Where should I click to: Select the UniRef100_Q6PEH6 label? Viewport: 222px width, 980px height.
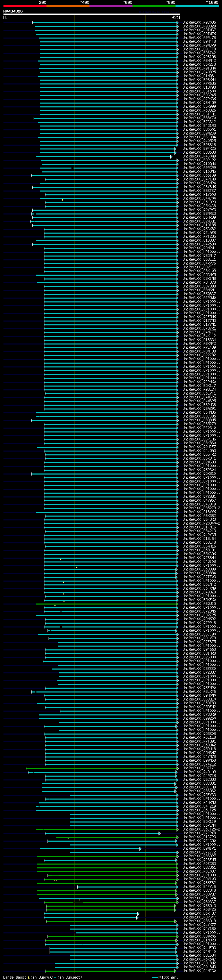[199, 439]
